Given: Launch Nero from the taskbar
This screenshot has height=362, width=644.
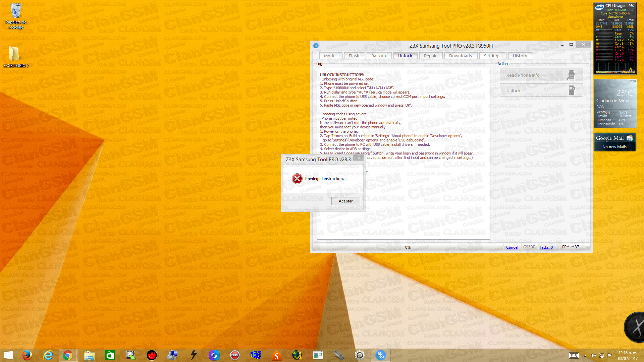Looking at the screenshot, I should tap(235, 355).
